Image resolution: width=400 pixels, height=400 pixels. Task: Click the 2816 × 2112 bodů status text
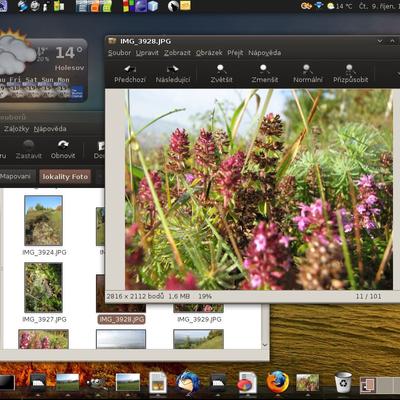tap(135, 296)
